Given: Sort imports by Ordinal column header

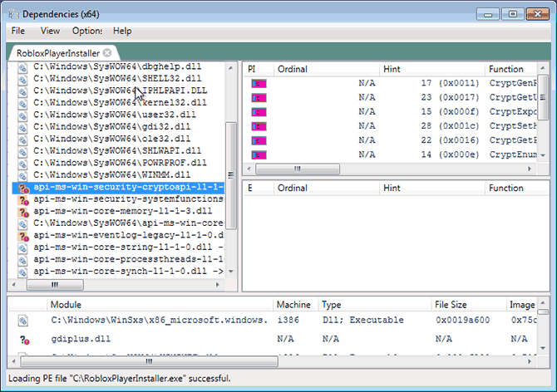Looking at the screenshot, I should coord(327,69).
